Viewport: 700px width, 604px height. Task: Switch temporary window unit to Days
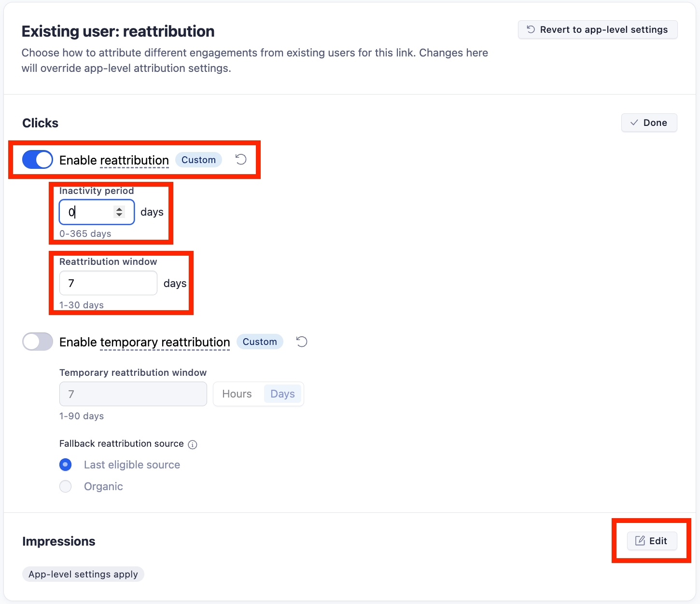282,394
